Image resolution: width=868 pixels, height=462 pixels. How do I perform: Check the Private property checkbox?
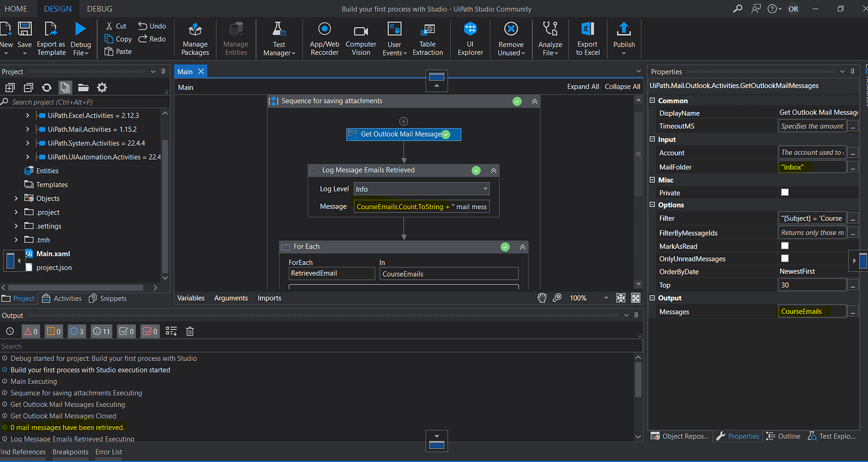(x=784, y=193)
